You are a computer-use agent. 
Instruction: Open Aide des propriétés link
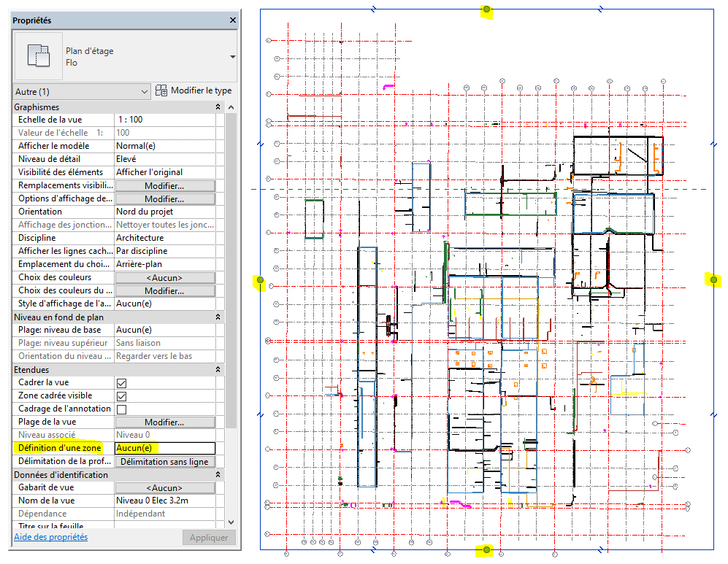[50, 537]
